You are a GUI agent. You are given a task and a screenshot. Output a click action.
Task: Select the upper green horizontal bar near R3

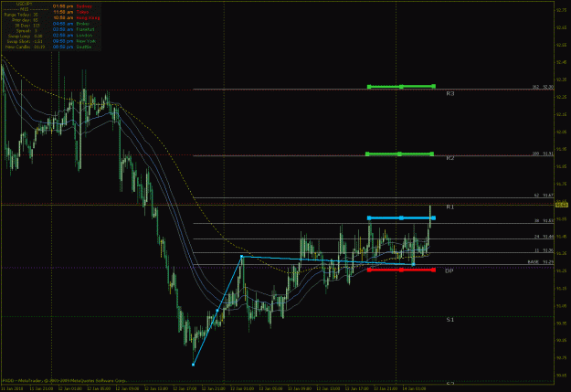[x=401, y=87]
